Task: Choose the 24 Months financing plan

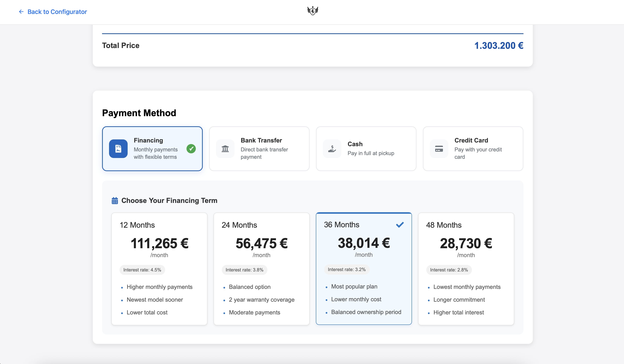Action: [x=261, y=269]
